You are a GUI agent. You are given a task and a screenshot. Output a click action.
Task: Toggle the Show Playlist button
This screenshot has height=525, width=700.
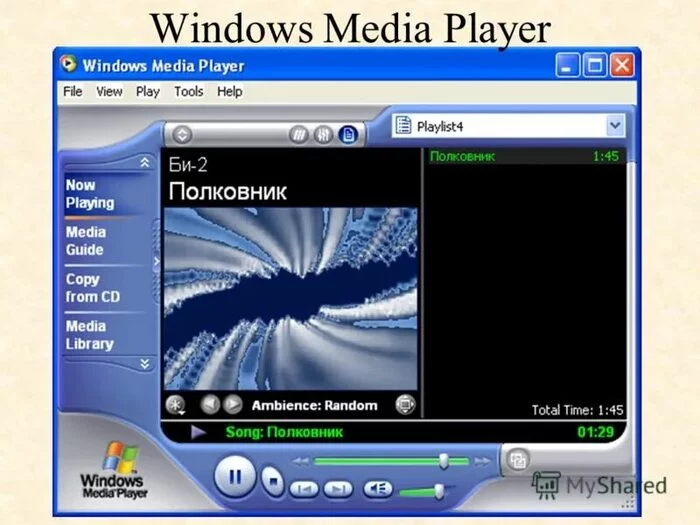[x=348, y=134]
